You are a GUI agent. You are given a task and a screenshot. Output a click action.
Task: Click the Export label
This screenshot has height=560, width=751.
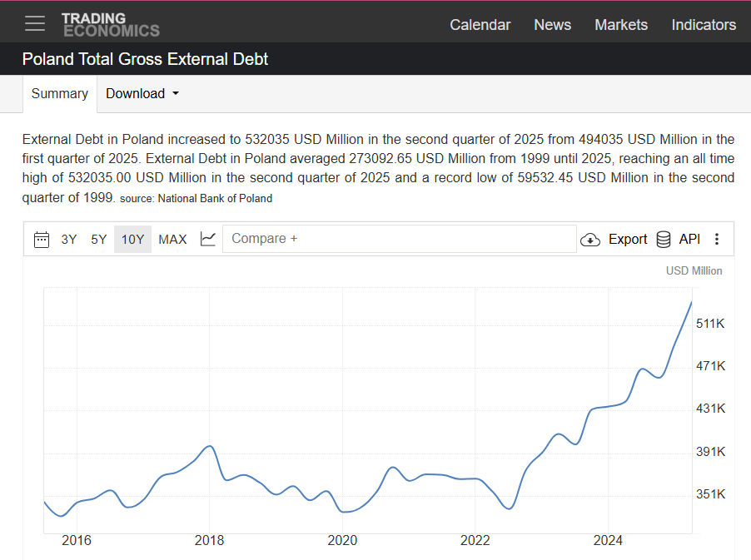pos(628,240)
